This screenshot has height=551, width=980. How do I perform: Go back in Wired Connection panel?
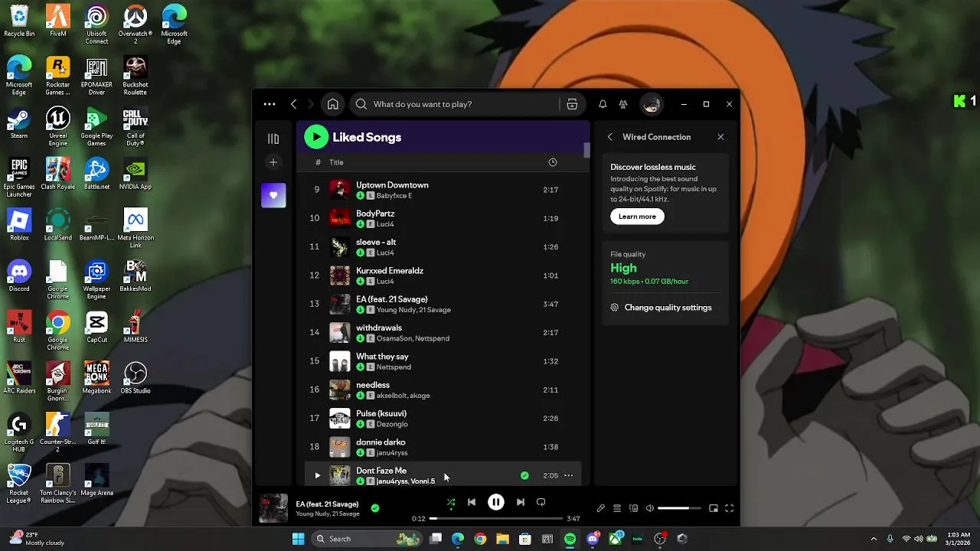(x=610, y=137)
